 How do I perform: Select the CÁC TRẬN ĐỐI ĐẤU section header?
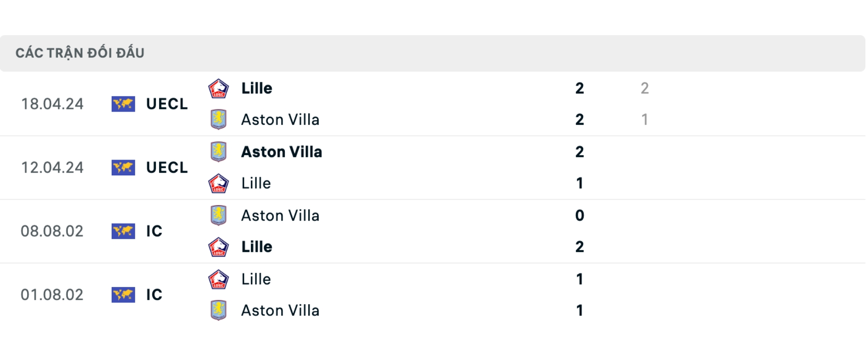(80, 52)
